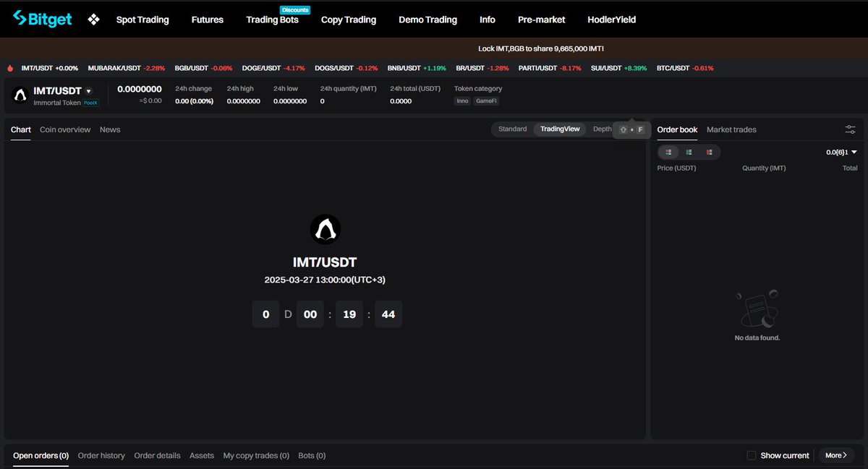Open the order book depth precision dropdown
Viewport: 868px width, 469px height.
point(841,152)
